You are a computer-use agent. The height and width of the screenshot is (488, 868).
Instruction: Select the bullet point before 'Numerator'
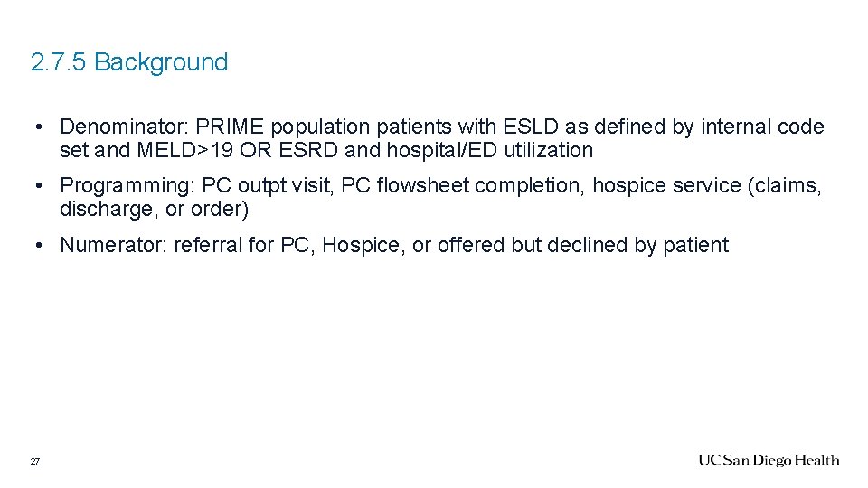[x=38, y=246]
